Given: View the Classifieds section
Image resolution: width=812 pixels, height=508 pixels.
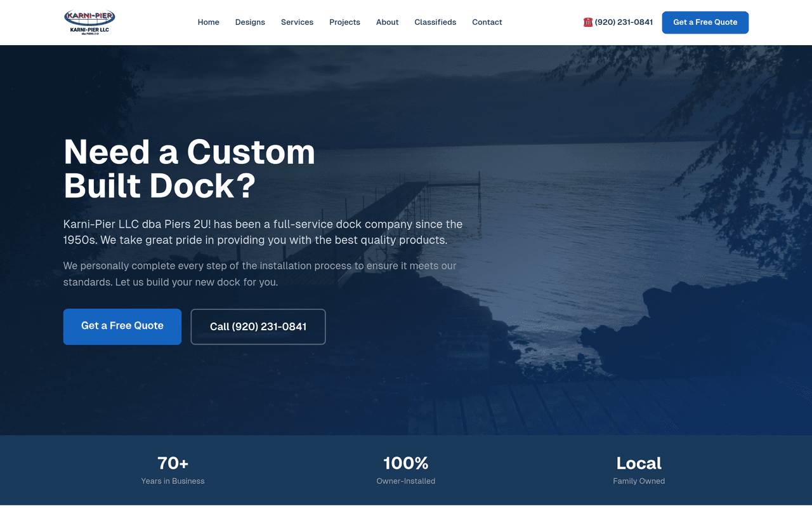Looking at the screenshot, I should point(435,22).
